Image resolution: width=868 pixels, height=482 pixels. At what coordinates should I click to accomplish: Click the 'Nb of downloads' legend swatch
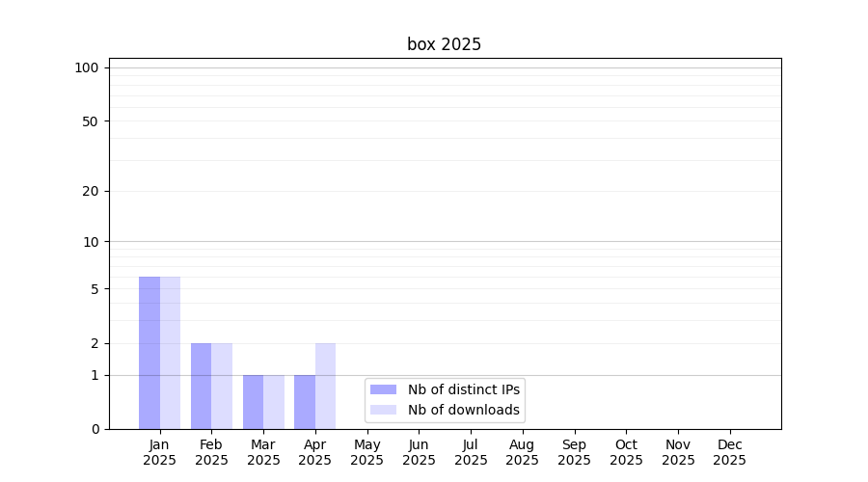pos(383,410)
